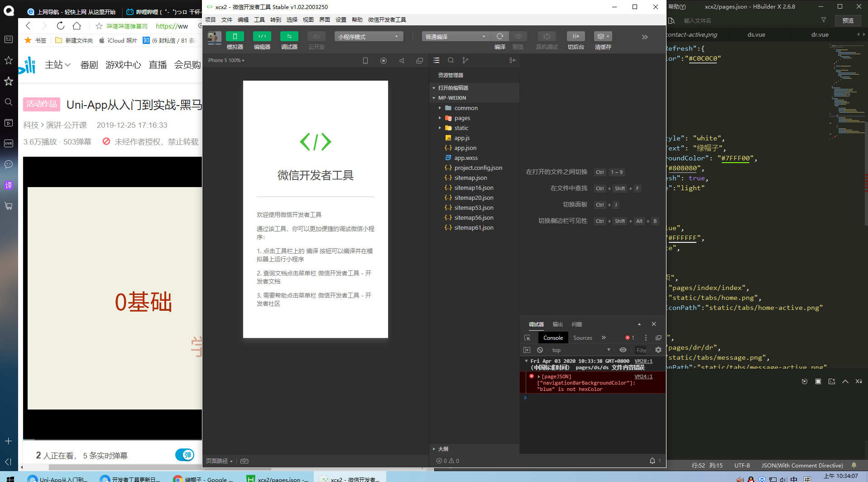
Task: Open the 设置 menu in WeChat DevTools
Action: point(341,19)
